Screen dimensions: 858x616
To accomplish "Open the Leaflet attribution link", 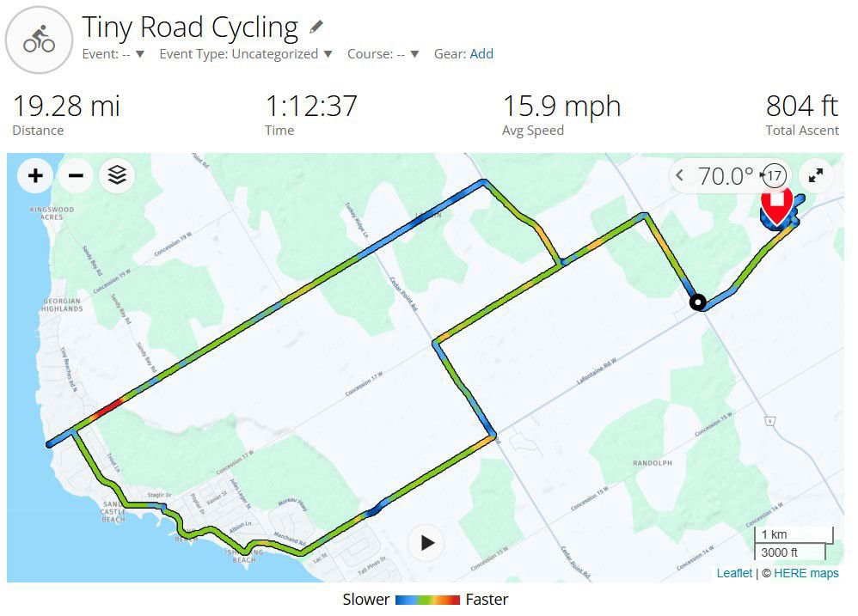I will click(x=734, y=573).
